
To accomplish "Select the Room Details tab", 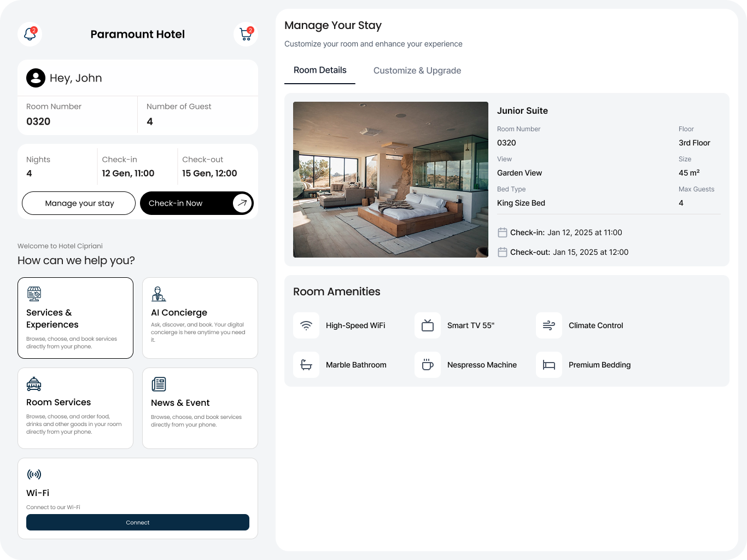I will (320, 71).
